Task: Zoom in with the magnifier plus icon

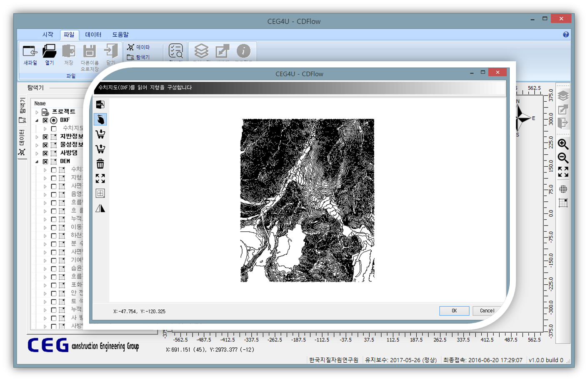Action: click(x=563, y=144)
